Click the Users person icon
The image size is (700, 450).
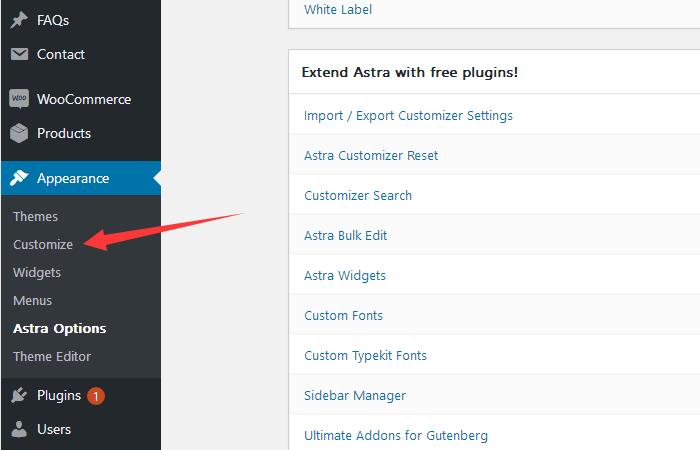[x=19, y=429]
